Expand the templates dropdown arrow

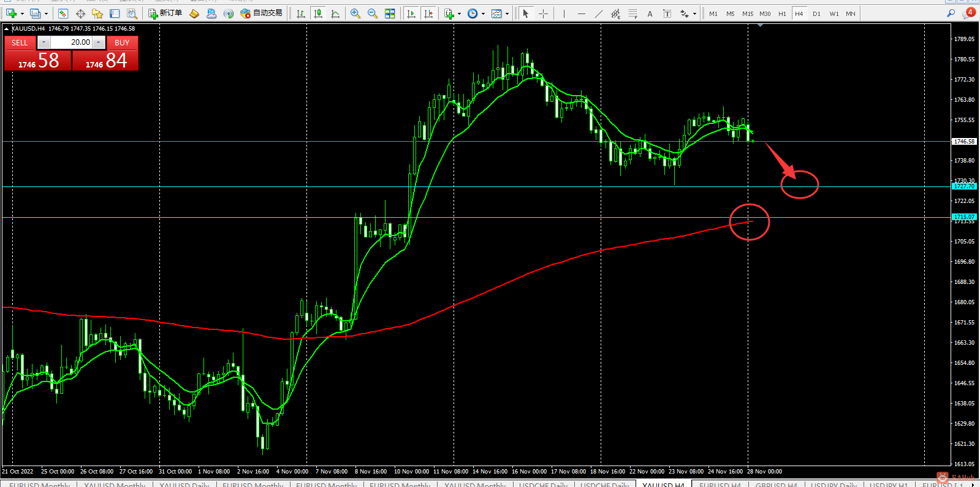pyautogui.click(x=507, y=13)
